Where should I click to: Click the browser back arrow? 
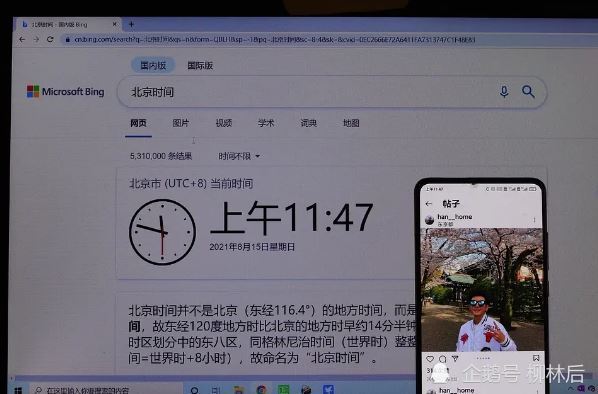coord(22,39)
